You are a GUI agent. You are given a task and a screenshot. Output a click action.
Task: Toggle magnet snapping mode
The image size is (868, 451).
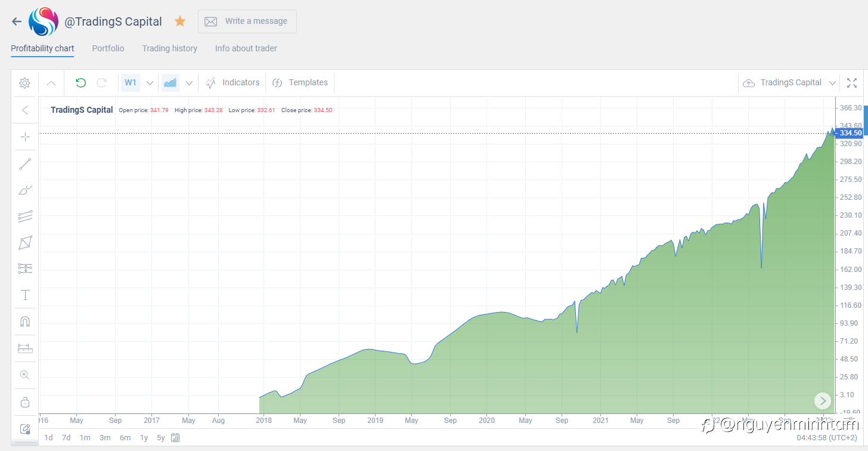tap(25, 322)
